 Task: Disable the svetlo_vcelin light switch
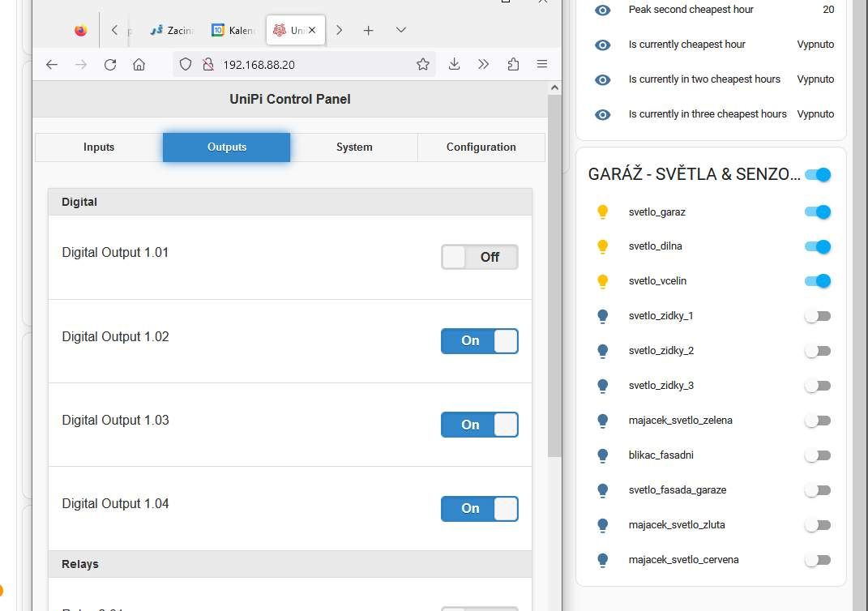point(818,281)
